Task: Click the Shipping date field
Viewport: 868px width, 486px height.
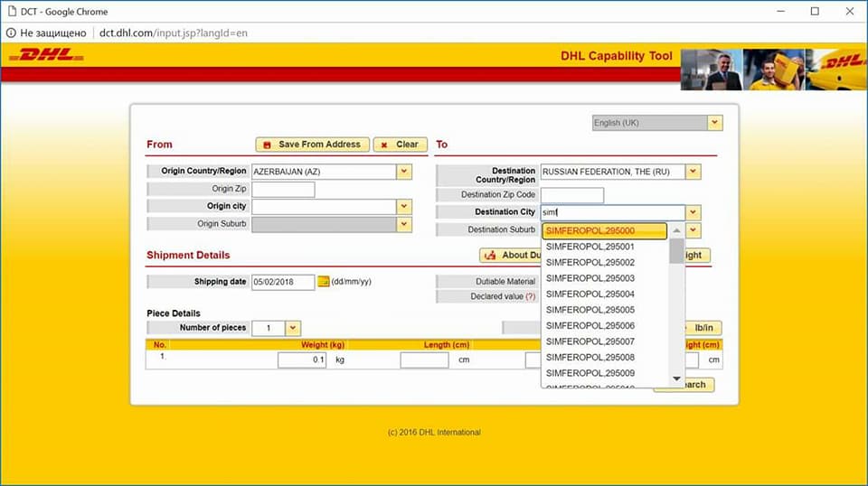Action: pos(283,282)
